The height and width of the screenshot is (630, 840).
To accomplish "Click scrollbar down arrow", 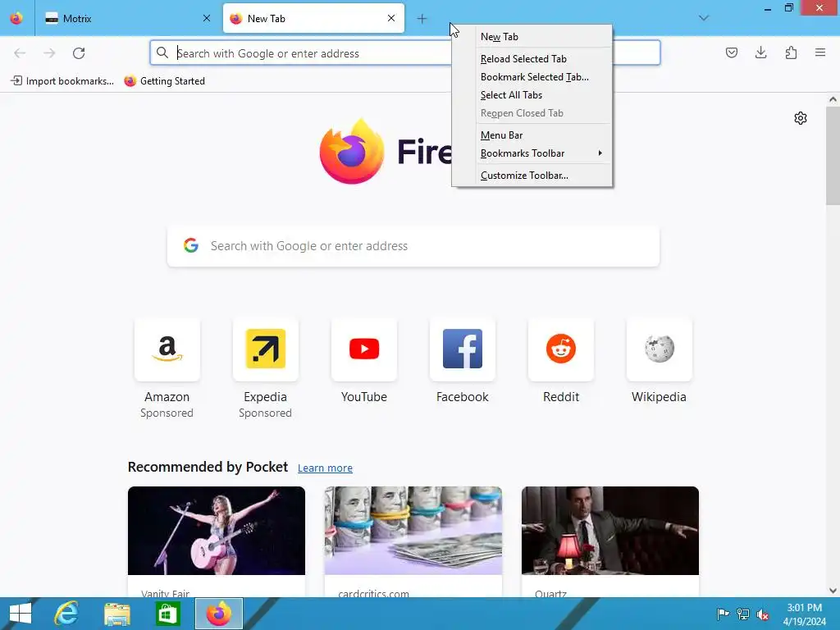I will 833,591.
